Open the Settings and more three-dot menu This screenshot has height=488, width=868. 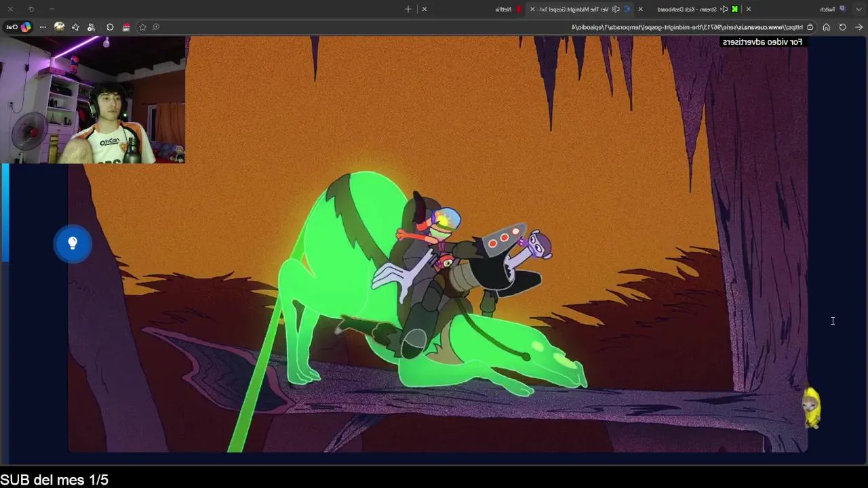[43, 27]
